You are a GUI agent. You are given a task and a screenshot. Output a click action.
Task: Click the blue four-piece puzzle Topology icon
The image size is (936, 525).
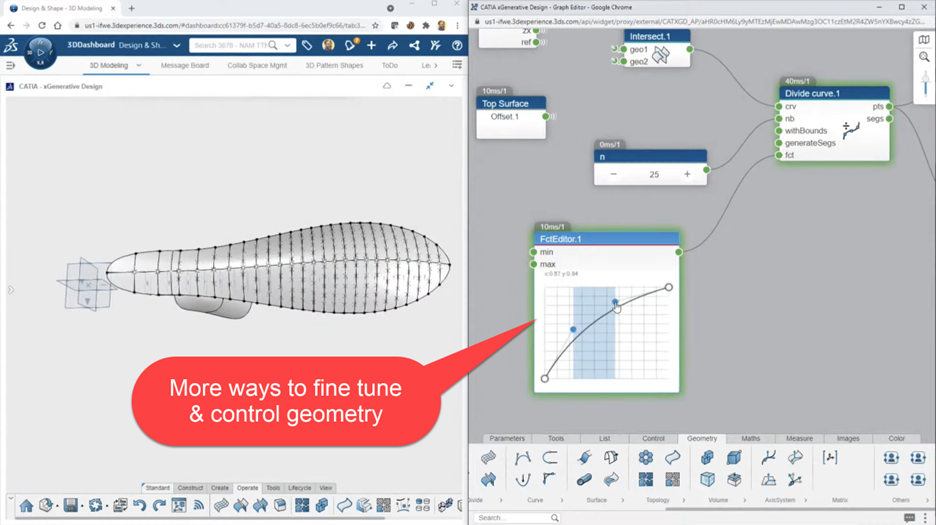[x=645, y=480]
